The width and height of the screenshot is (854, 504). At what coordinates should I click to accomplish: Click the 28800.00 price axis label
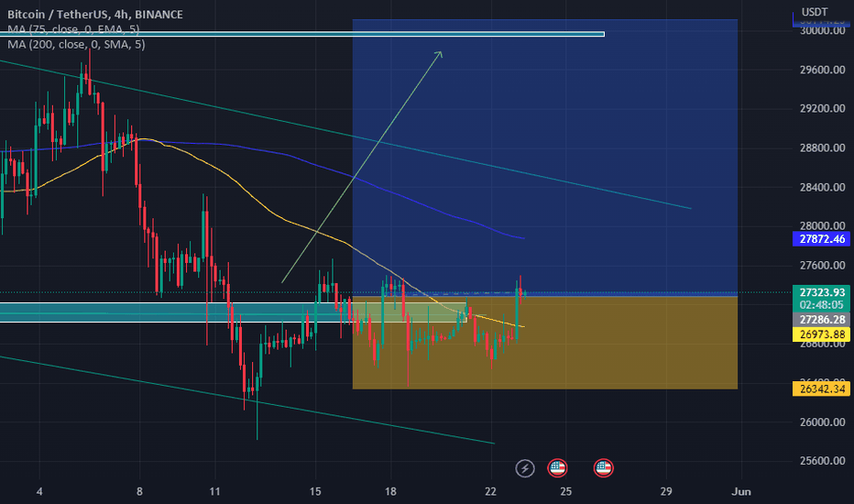823,148
